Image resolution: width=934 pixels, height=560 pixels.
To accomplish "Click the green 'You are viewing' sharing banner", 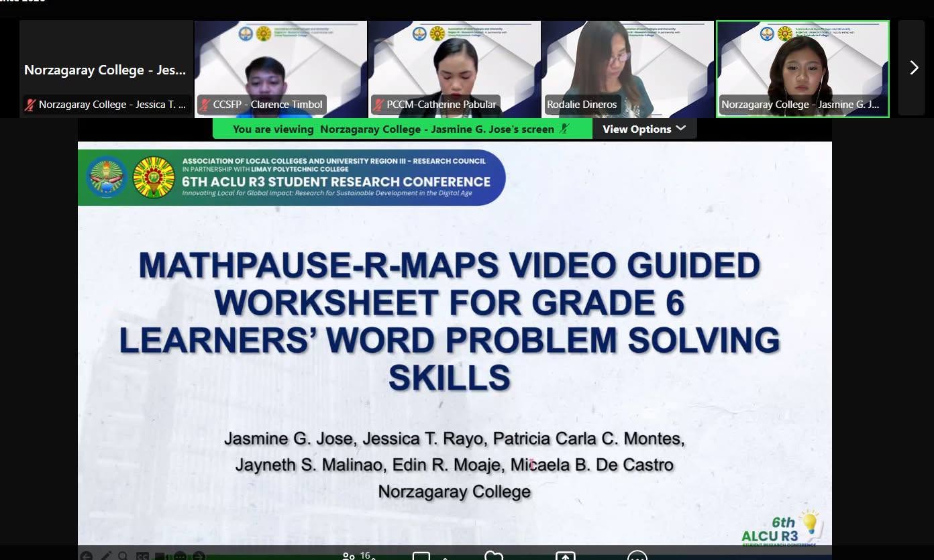I will pyautogui.click(x=403, y=129).
